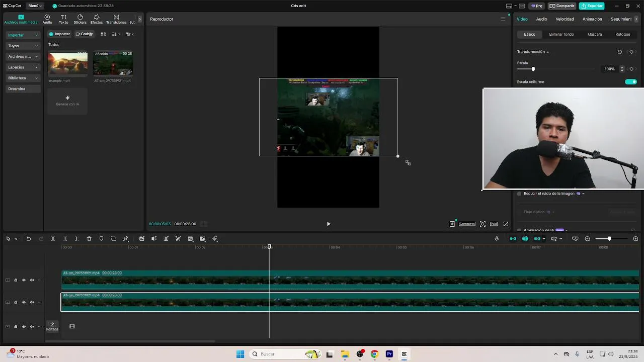This screenshot has width=644, height=362.
Task: Toggle the main-track magnet snap icon
Action: pos(513,239)
